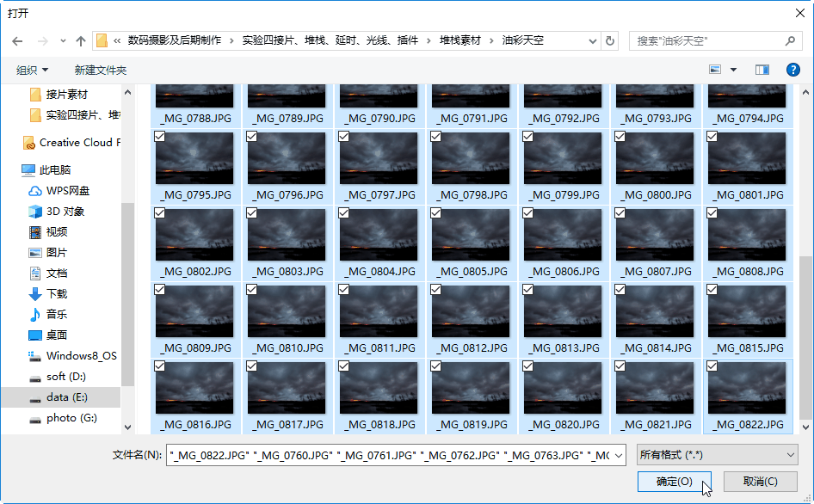Open WPS网盘 in the sidebar

click(67, 191)
